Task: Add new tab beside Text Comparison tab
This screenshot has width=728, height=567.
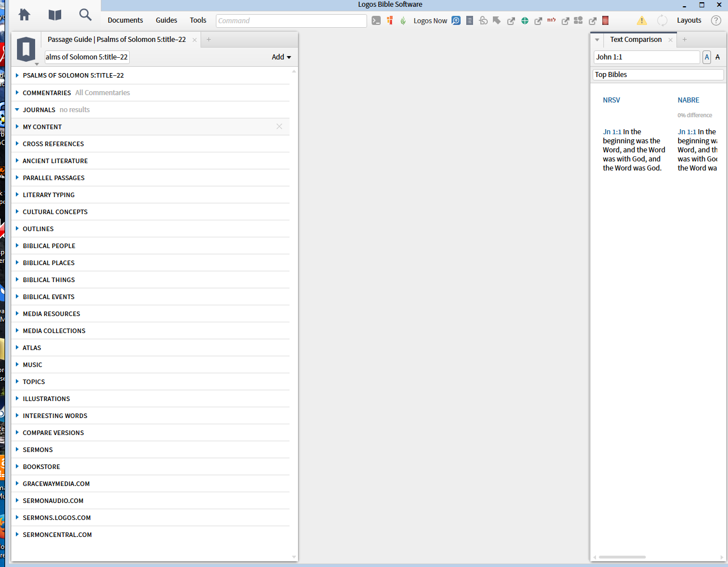Action: (x=684, y=40)
